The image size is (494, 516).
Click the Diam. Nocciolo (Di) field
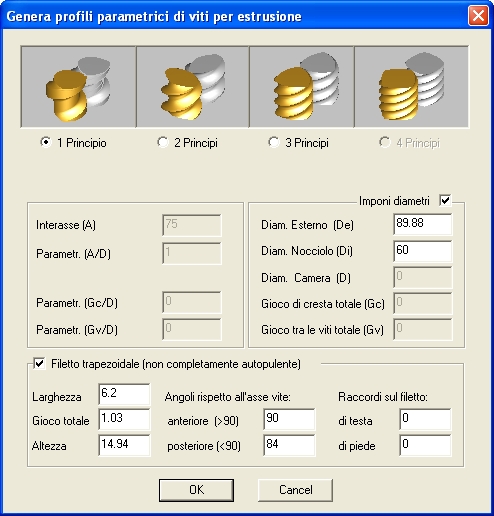(423, 251)
